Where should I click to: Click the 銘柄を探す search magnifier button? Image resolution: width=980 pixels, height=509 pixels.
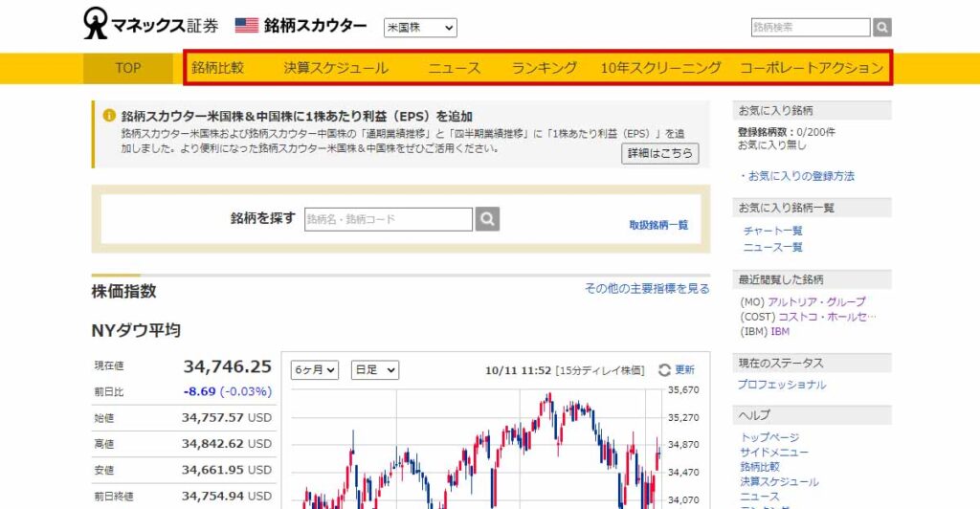click(487, 219)
